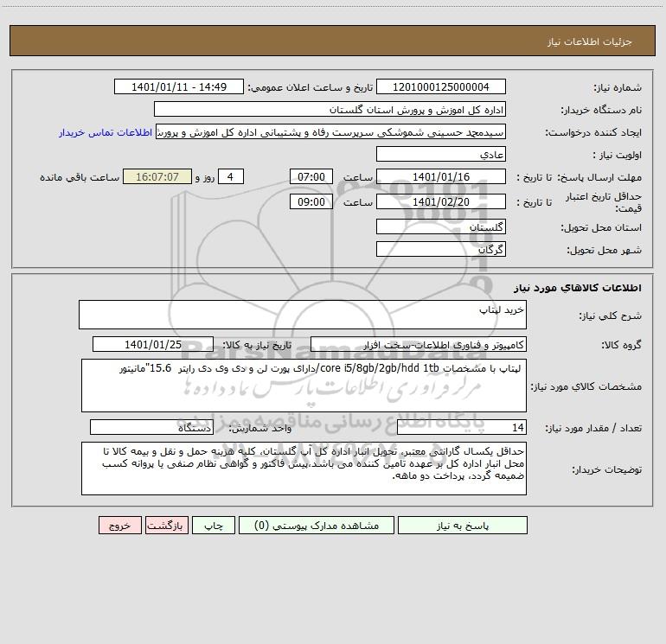
Task: Click the price validity date 1401/02/20
Action: [441, 201]
